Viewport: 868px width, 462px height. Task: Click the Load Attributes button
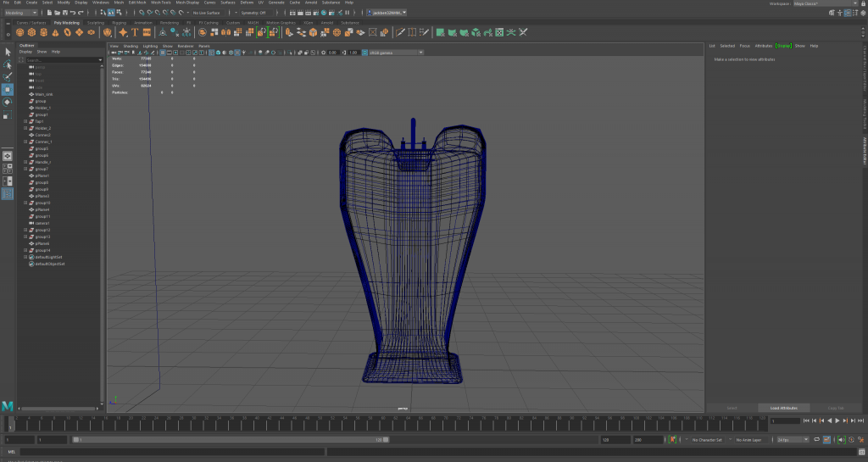784,408
